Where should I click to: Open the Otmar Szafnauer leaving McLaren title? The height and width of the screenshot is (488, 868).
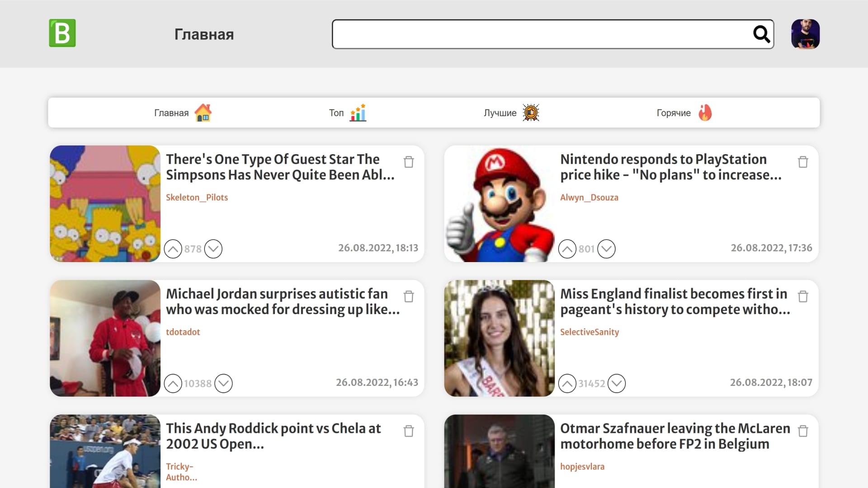675,436
